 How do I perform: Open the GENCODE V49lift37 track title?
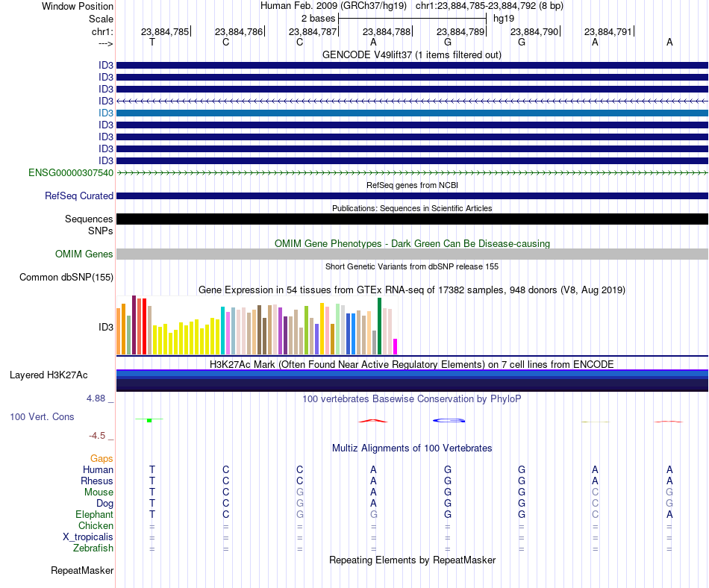411,54
